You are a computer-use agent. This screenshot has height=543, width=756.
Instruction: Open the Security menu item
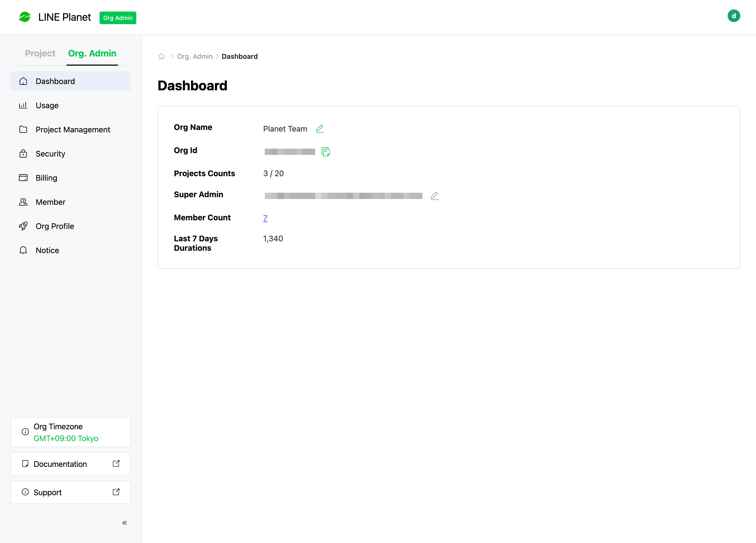[x=50, y=154]
